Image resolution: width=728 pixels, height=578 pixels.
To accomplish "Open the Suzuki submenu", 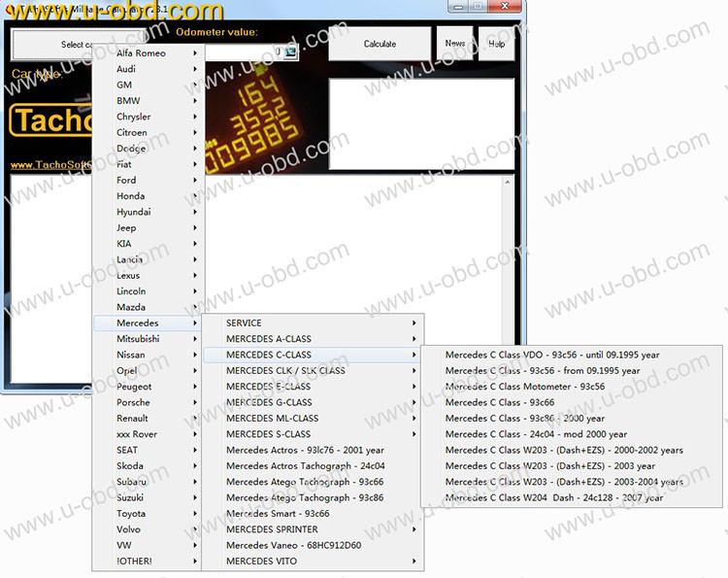I will [149, 497].
